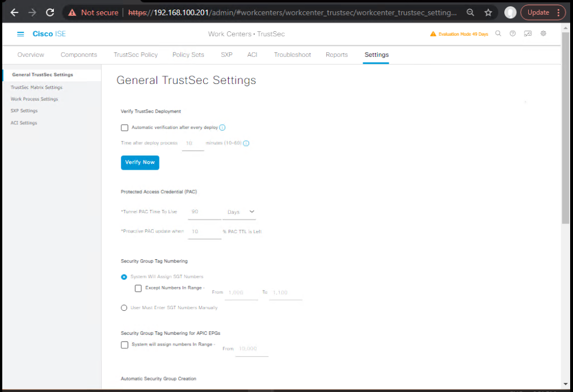
Task: Open the ACI tab
Action: point(252,55)
